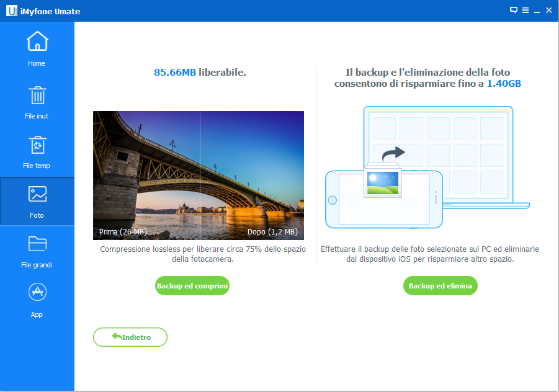
Task: Close the iMyfone Umate window
Action: [548, 11]
